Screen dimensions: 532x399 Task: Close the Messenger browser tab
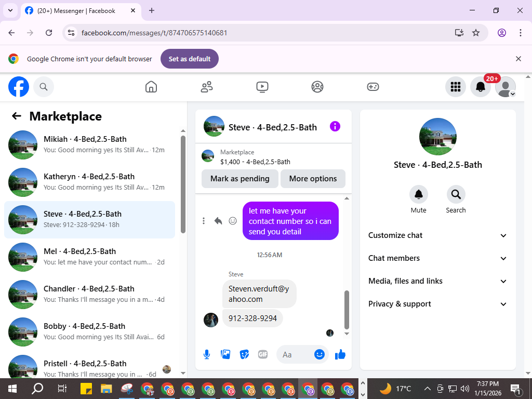pos(133,10)
